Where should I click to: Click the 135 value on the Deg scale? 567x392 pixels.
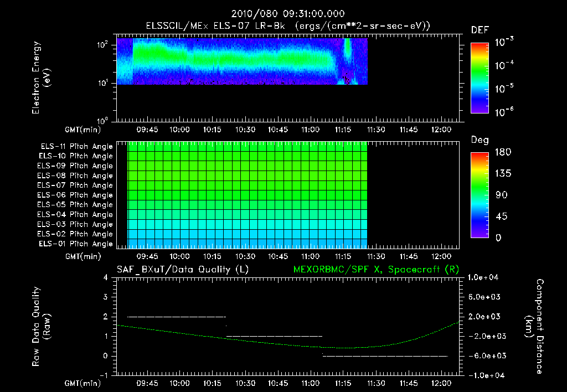tap(503, 174)
